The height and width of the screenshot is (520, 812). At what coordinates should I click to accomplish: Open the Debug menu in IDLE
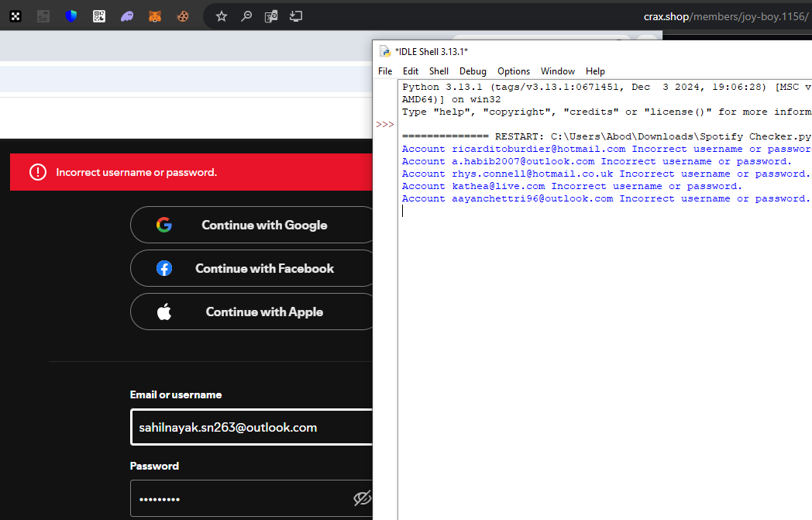473,71
